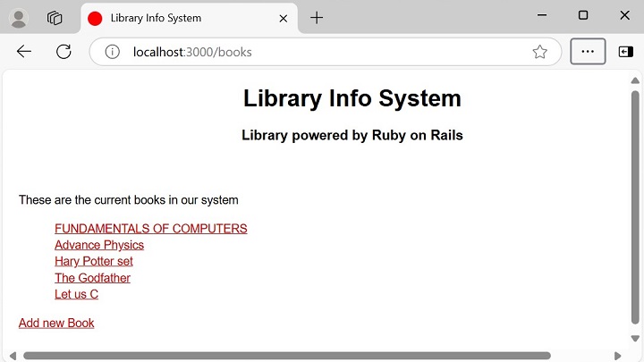
Task: Click Library powered by Ruby on Rails text
Action: [x=352, y=135]
